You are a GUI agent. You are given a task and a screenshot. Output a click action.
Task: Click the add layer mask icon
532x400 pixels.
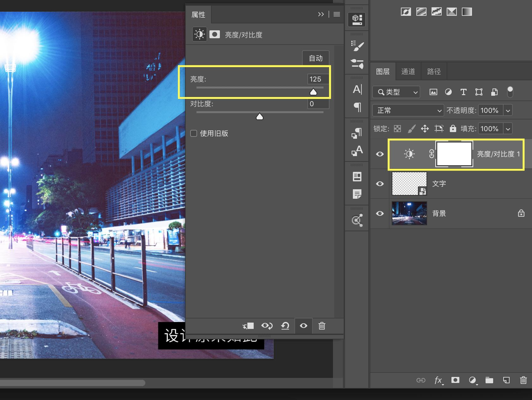(455, 380)
